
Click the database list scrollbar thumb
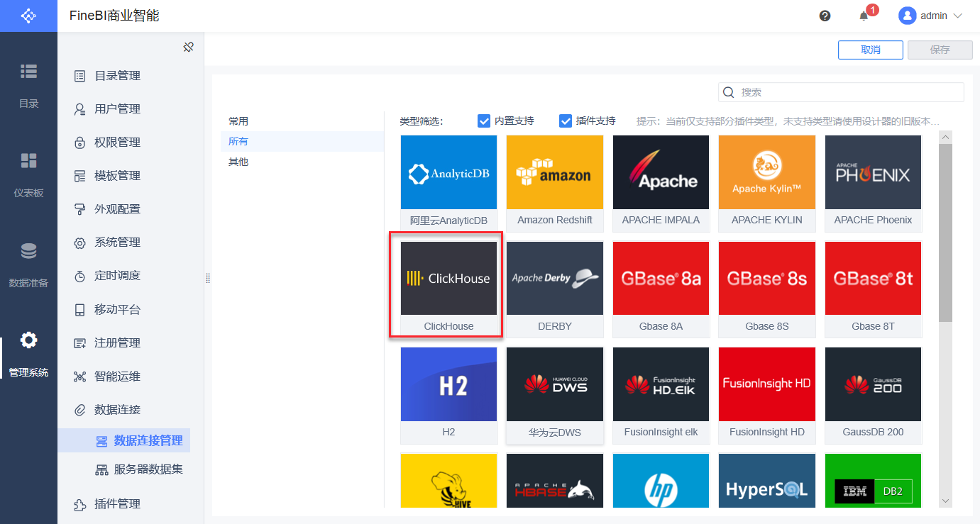[945, 233]
